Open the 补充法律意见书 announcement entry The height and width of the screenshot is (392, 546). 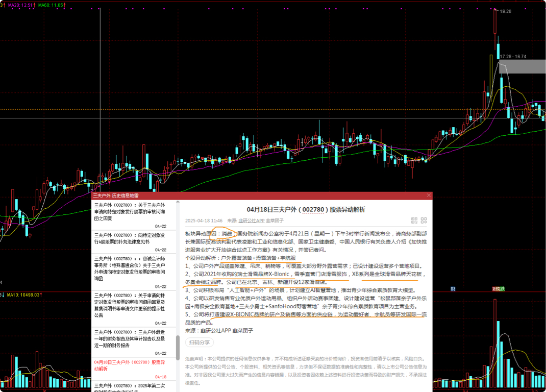click(133, 241)
